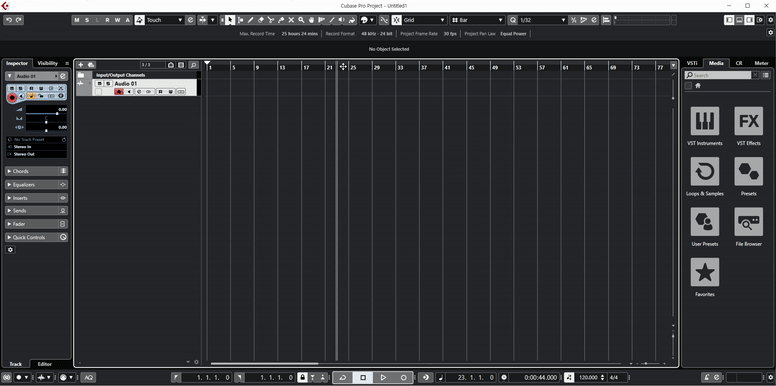Disable record enable on Audio 01 track
The height and width of the screenshot is (386, 776).
pyautogui.click(x=119, y=92)
